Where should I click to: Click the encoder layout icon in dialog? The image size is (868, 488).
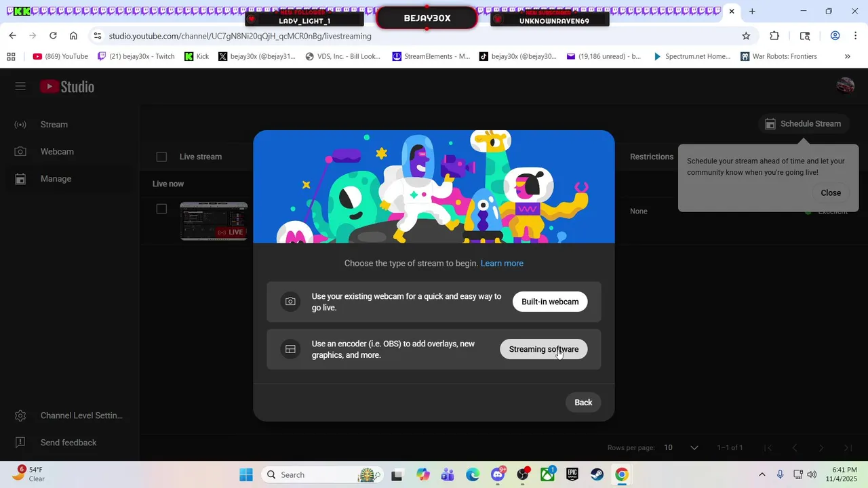click(x=290, y=349)
